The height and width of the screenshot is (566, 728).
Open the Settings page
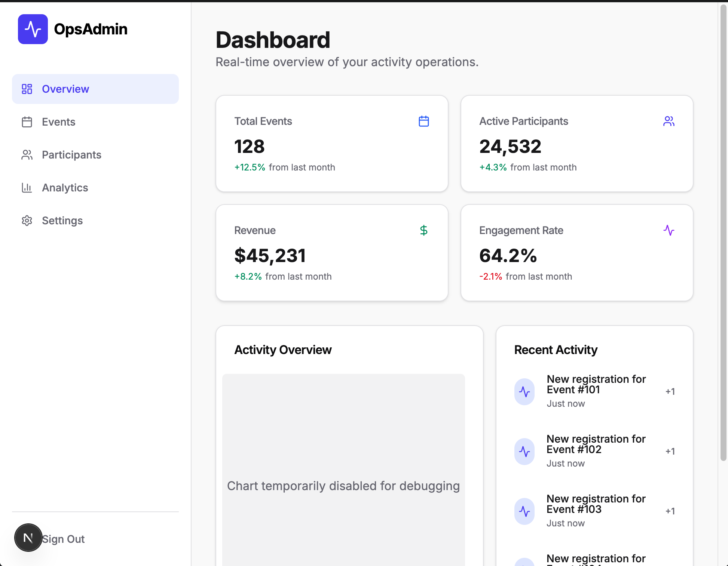click(x=62, y=221)
